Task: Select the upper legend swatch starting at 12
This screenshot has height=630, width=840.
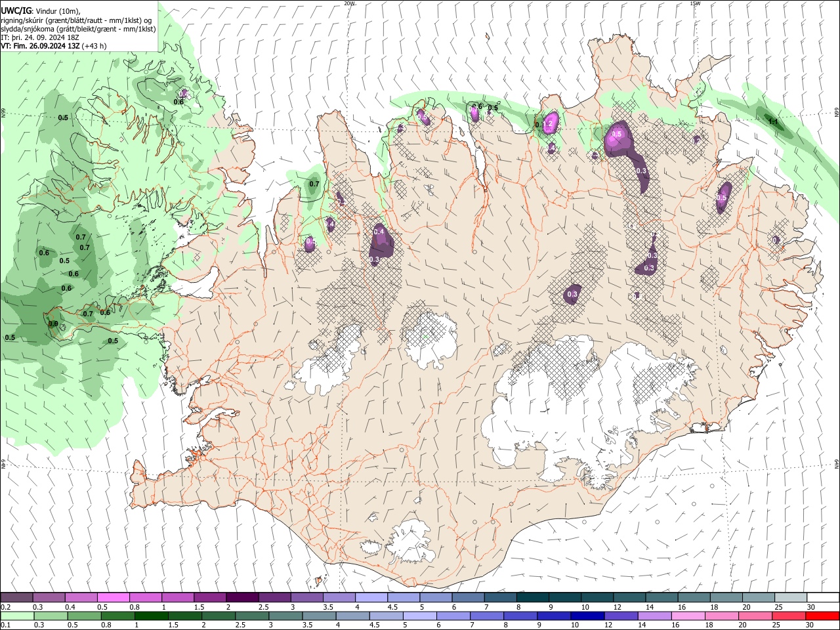Action: coord(629,597)
